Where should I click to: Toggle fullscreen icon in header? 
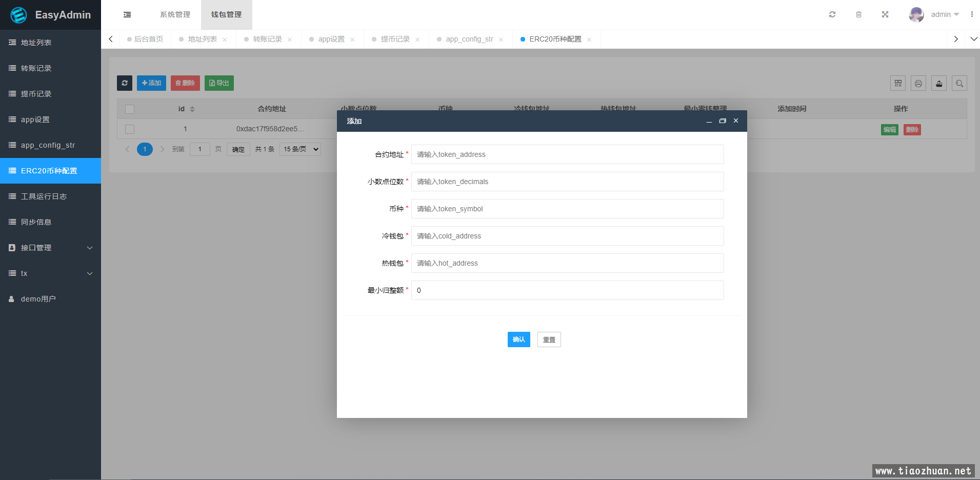click(885, 14)
